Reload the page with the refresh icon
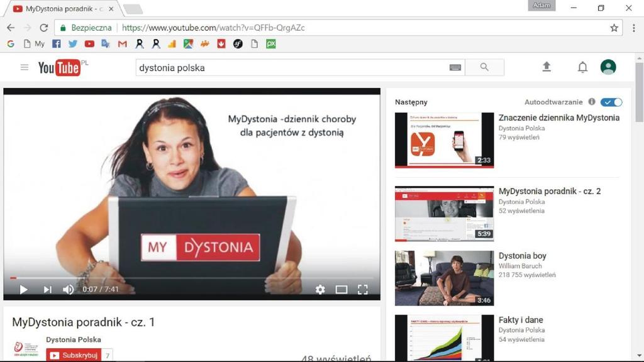The image size is (644, 362). (44, 28)
